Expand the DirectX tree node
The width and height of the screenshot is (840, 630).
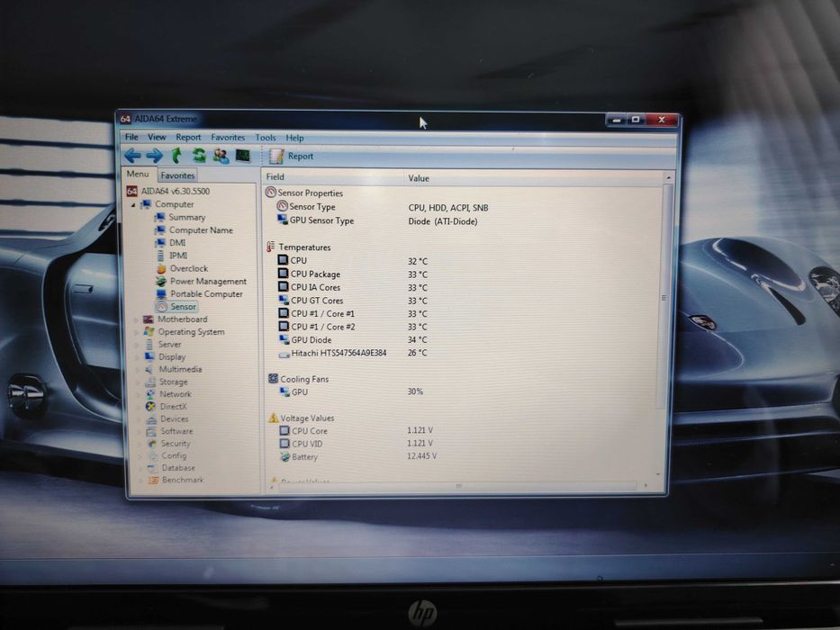tap(140, 407)
